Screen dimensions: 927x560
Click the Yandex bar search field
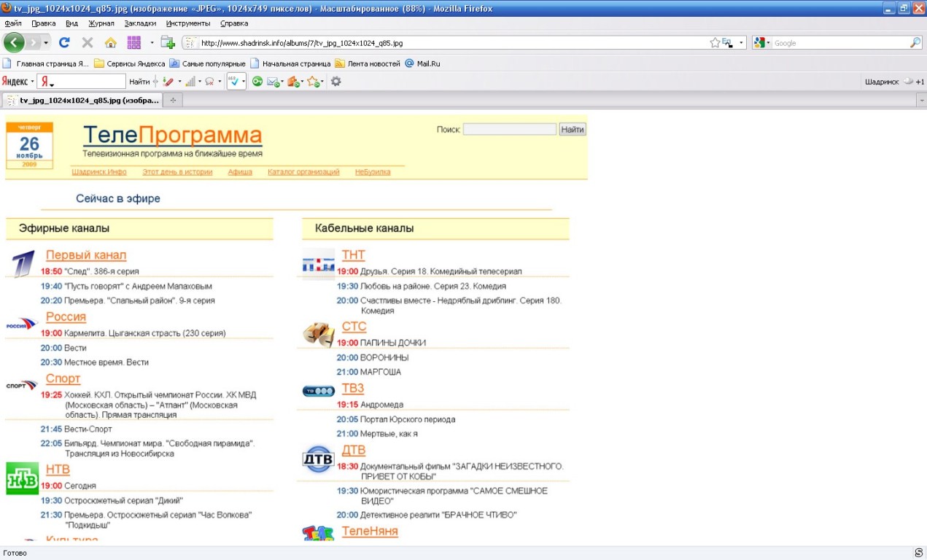[82, 82]
